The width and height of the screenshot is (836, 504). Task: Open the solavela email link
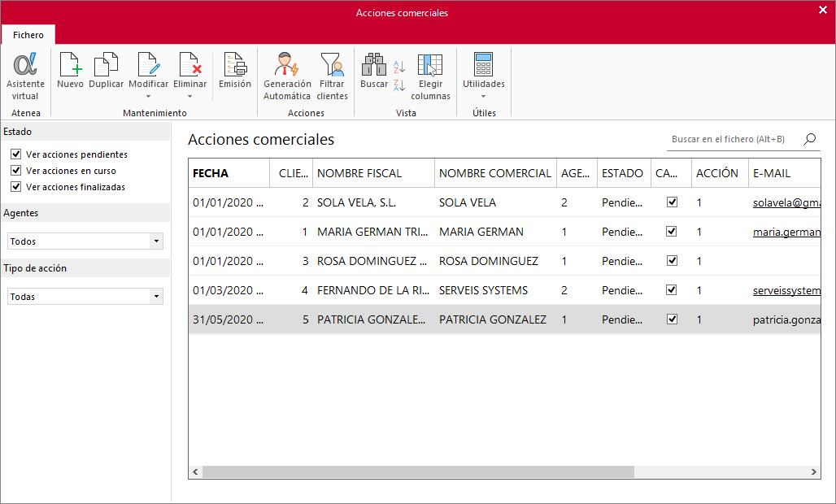(786, 202)
